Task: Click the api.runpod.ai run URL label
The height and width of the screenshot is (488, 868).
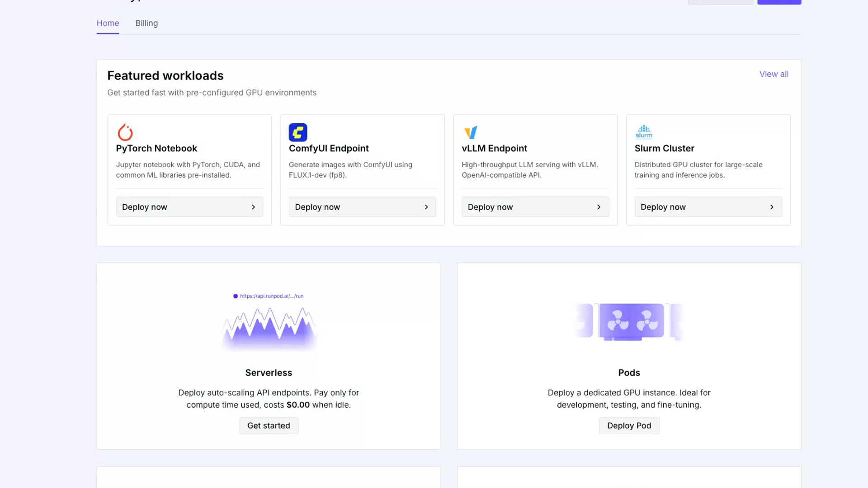Action: pos(272,296)
